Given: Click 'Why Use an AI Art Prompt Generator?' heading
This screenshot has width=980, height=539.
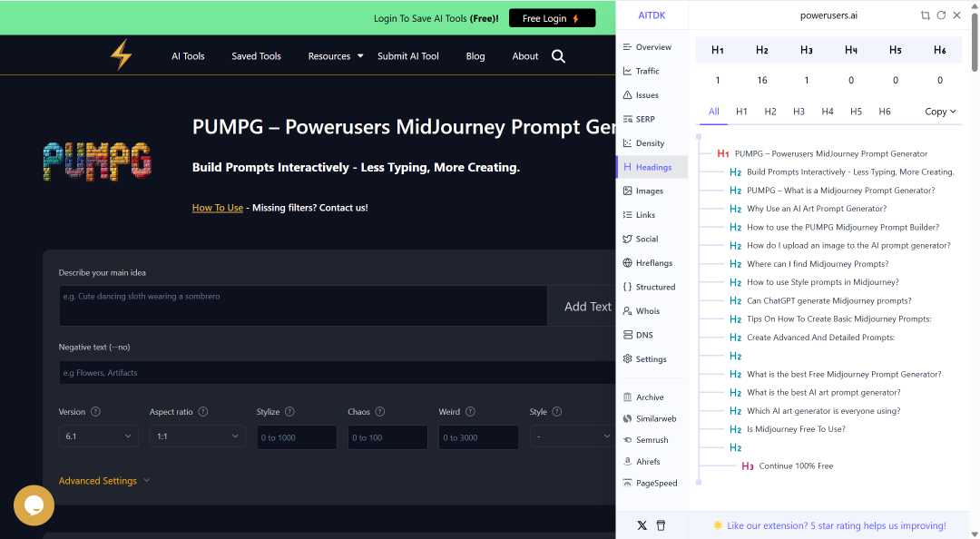Looking at the screenshot, I should point(817,209).
